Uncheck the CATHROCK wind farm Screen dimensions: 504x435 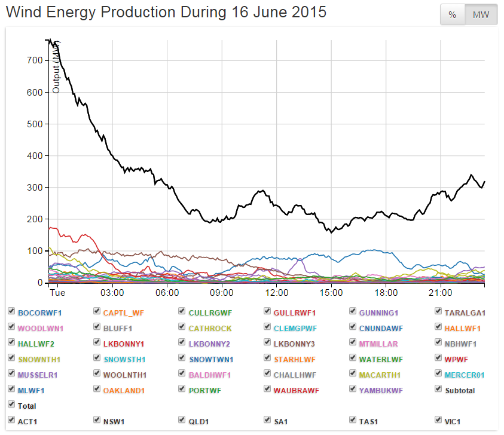click(182, 327)
